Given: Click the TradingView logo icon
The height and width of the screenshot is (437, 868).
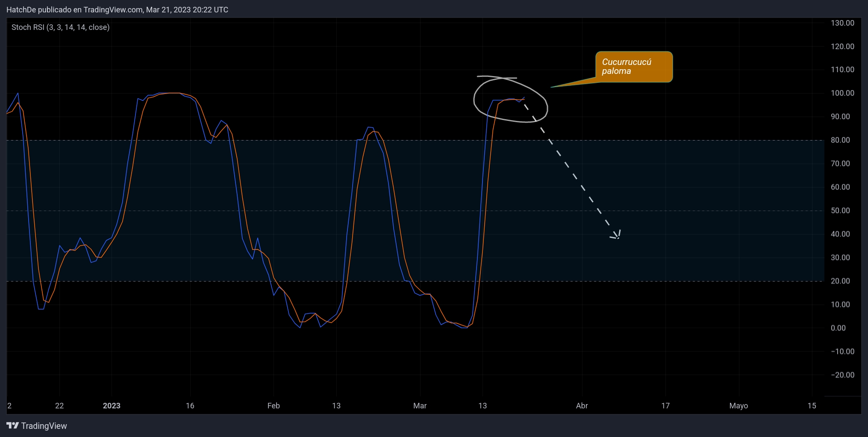Looking at the screenshot, I should click(13, 425).
